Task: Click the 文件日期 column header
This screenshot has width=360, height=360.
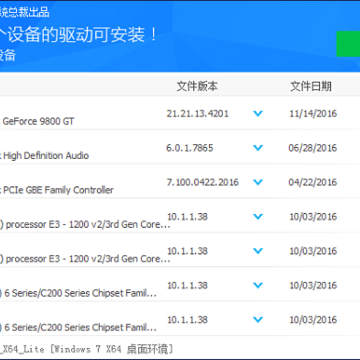Action: click(311, 86)
